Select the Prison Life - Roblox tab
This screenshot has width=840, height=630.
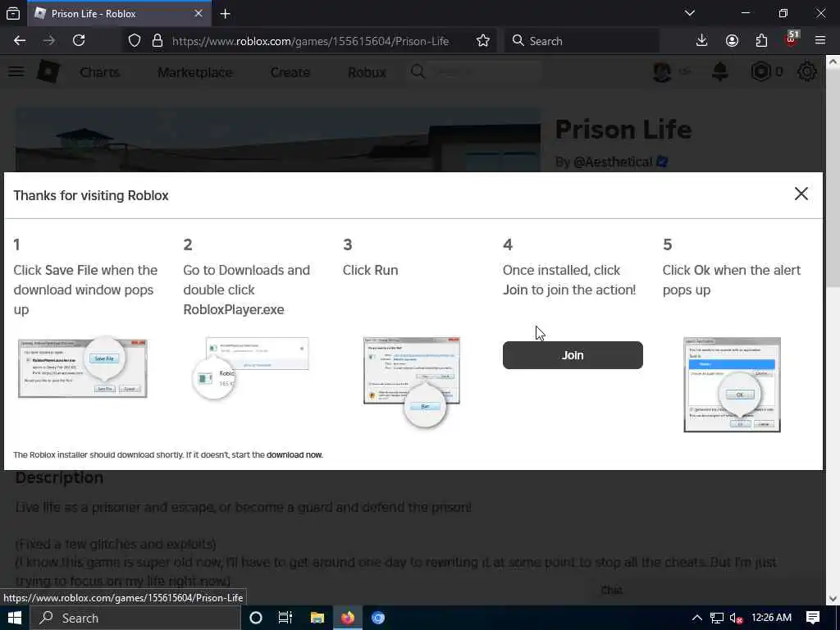tap(120, 13)
